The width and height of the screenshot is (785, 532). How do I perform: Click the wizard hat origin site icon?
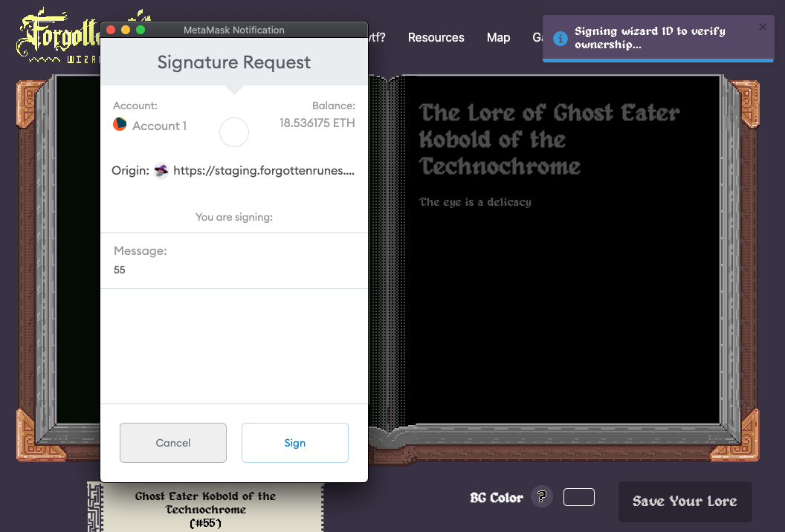(161, 171)
